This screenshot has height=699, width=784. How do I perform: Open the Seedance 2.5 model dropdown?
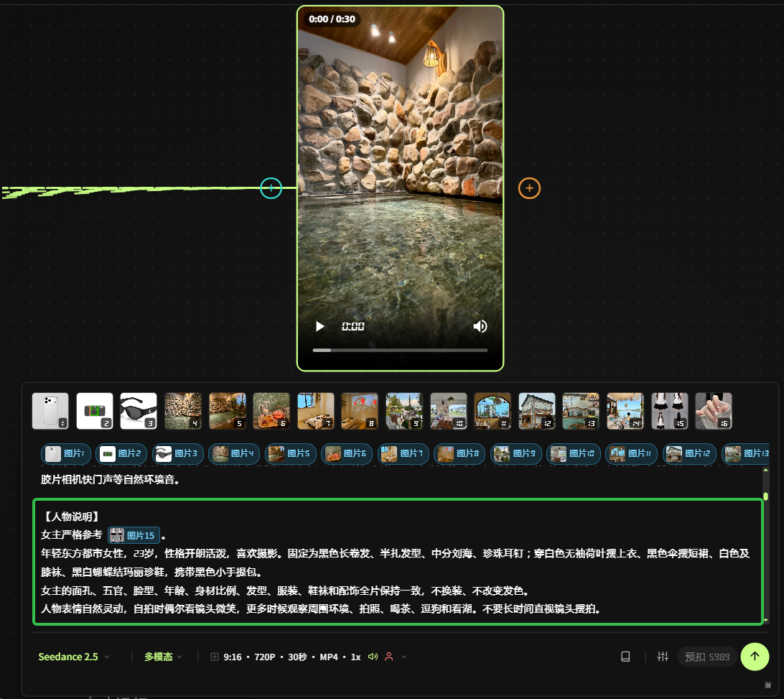click(x=73, y=657)
